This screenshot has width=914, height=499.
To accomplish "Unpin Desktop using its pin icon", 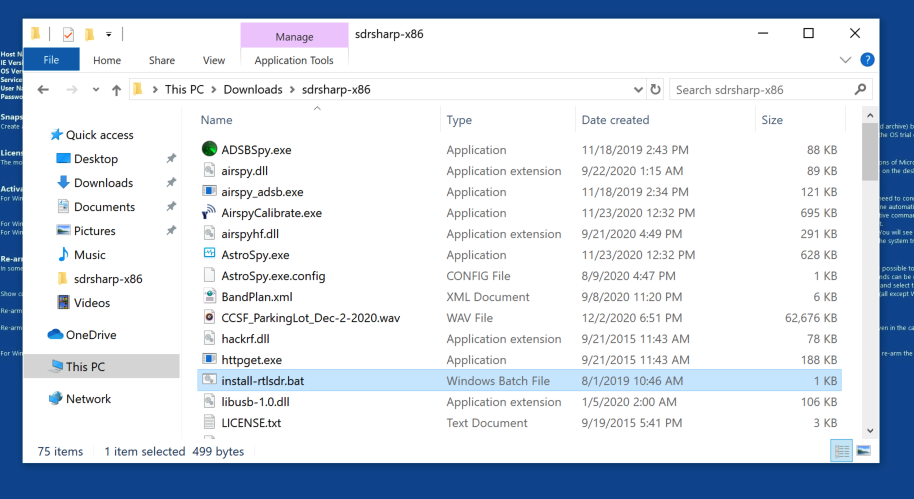I will click(x=171, y=159).
